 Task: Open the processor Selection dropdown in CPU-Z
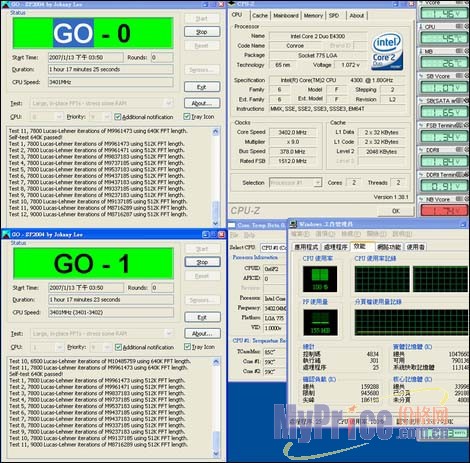click(x=295, y=183)
